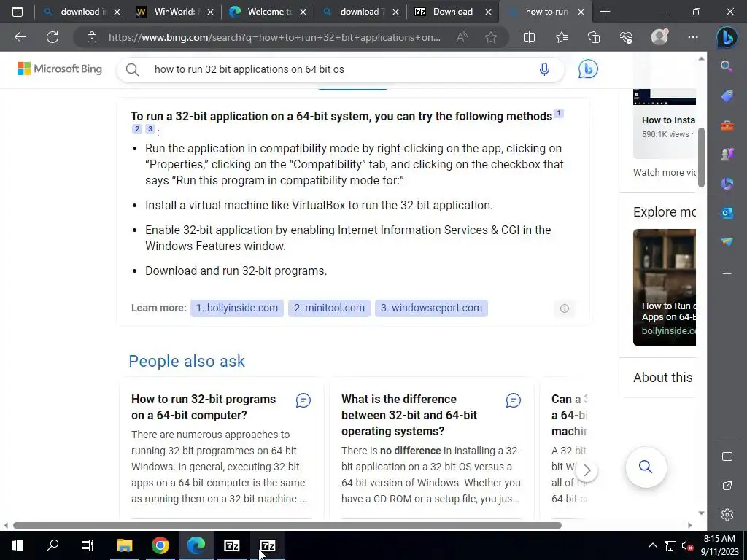
Task: Open 'How to Run Apps on 64' thumbnail
Action: click(x=665, y=287)
